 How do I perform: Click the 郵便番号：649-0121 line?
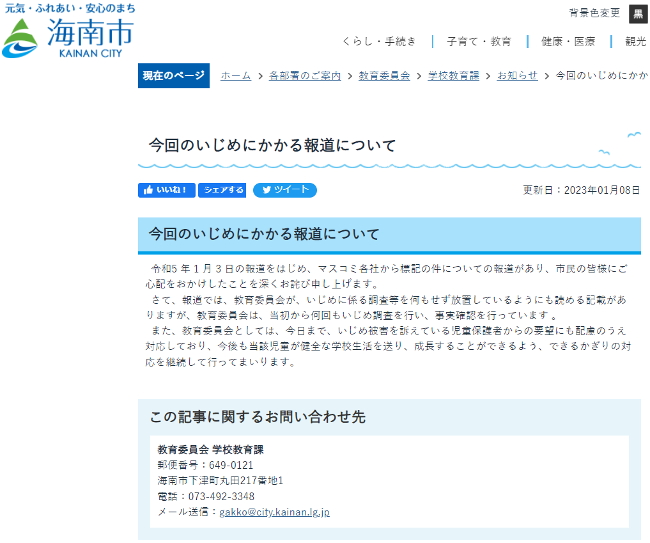[x=205, y=465]
